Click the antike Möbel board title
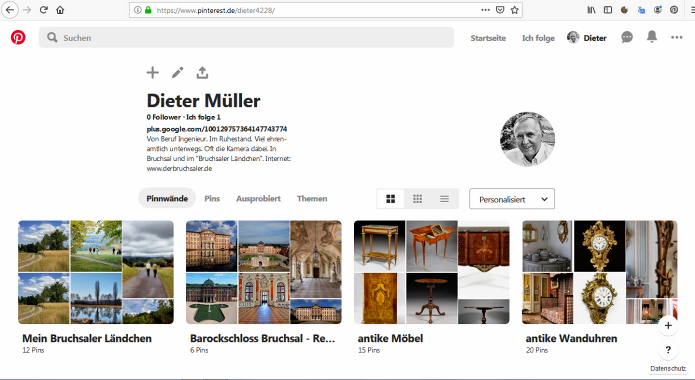Viewport: 695px width, 380px height. pyautogui.click(x=390, y=338)
